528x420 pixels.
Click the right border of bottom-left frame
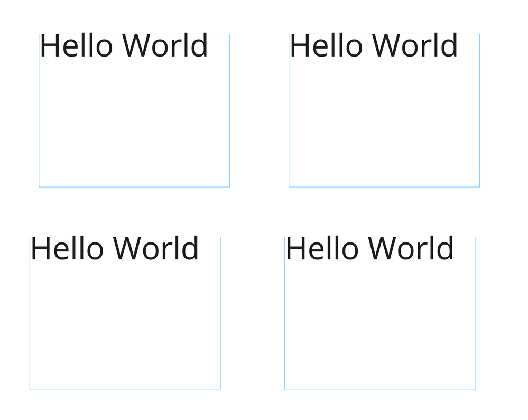(220, 313)
